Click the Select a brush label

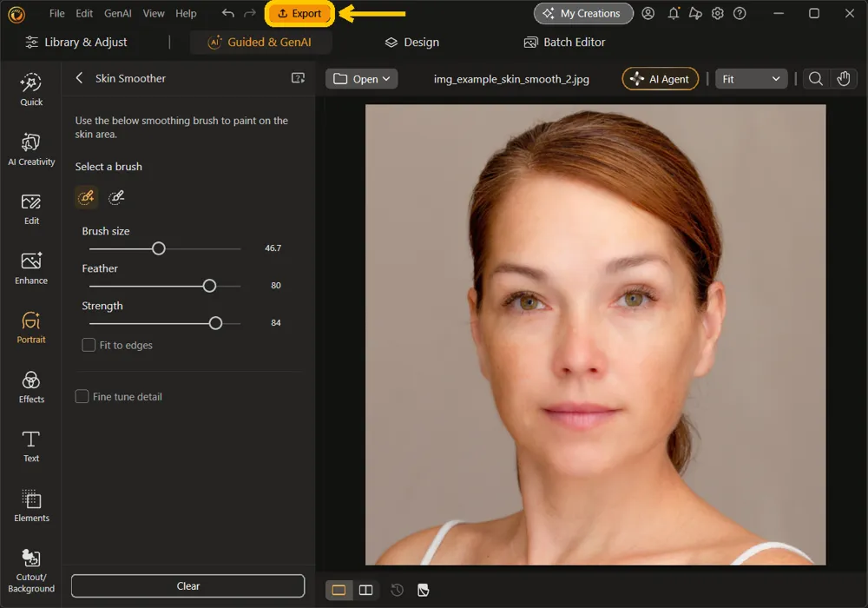108,167
